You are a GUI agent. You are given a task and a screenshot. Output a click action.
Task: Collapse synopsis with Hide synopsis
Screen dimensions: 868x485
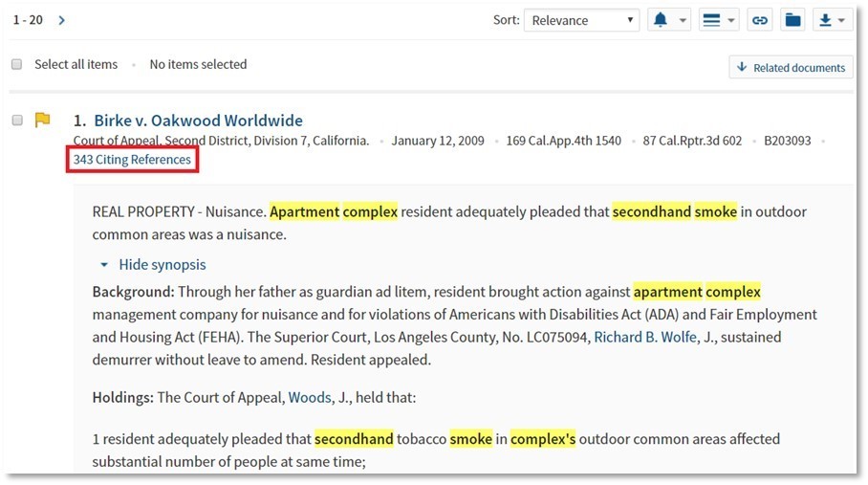[x=162, y=265]
